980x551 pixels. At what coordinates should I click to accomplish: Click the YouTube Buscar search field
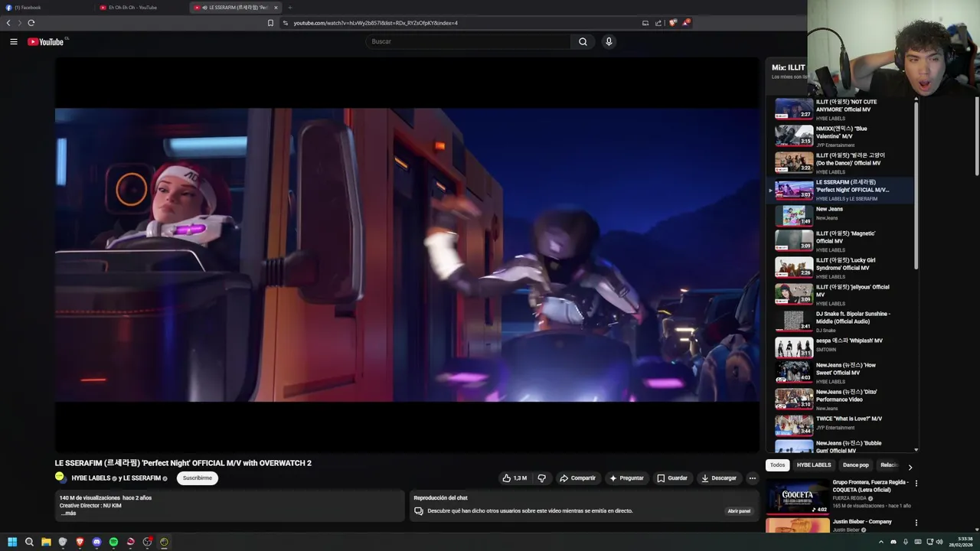468,41
